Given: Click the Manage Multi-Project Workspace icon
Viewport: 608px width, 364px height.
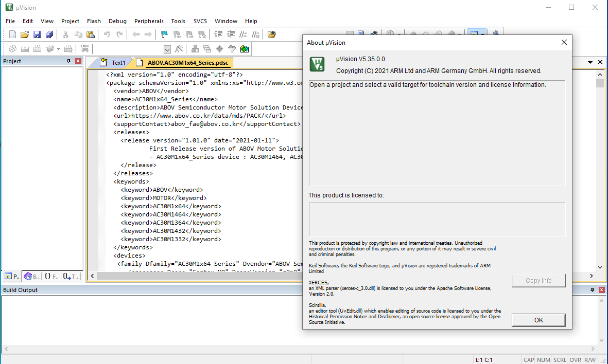Looking at the screenshot, I should (x=207, y=49).
